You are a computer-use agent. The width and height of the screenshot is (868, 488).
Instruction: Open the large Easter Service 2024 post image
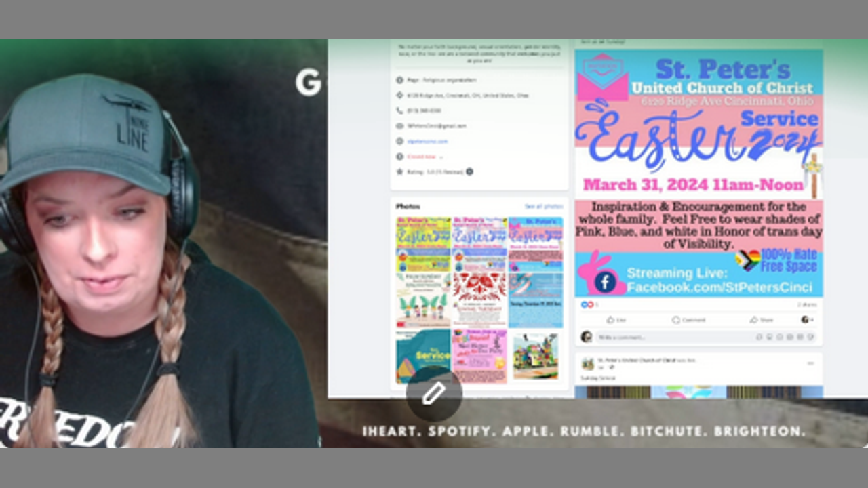[698, 173]
